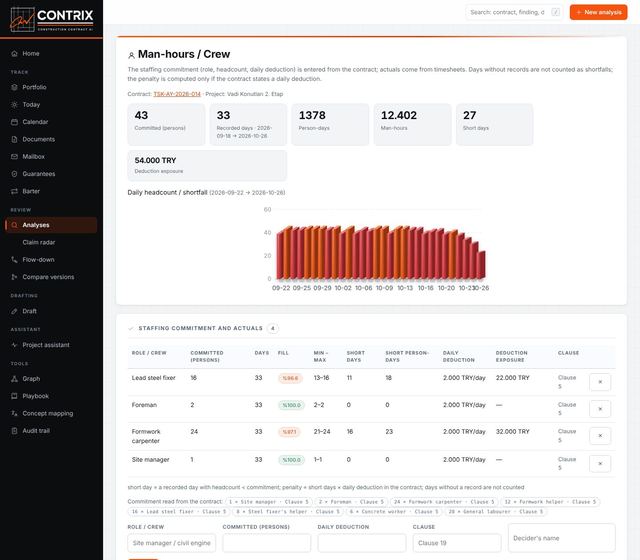This screenshot has height=560, width=640.
Task: Click the 27 Short days card
Action: [494, 124]
